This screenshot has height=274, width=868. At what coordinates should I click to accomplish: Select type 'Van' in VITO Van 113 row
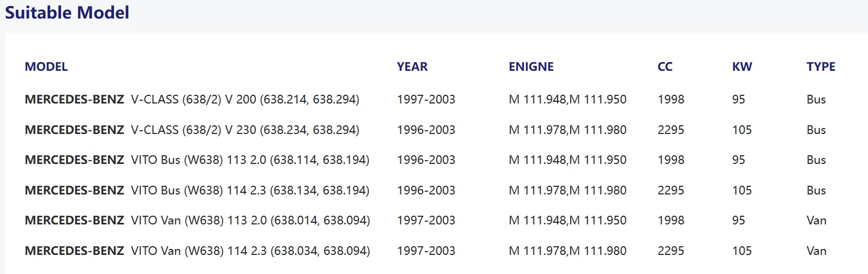[x=817, y=221]
